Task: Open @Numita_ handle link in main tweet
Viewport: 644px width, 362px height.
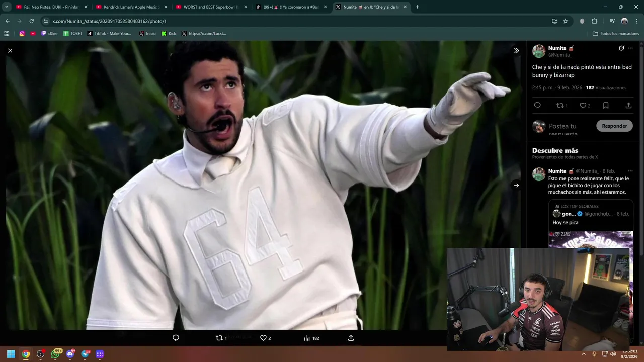Action: [559, 55]
